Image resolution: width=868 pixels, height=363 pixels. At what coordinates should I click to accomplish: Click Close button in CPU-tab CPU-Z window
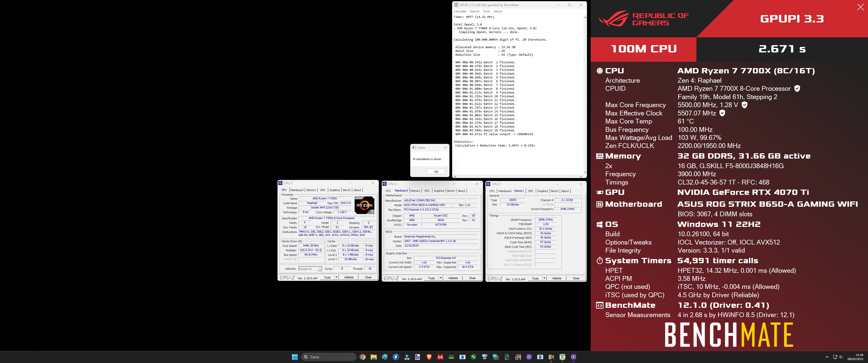pos(368,278)
